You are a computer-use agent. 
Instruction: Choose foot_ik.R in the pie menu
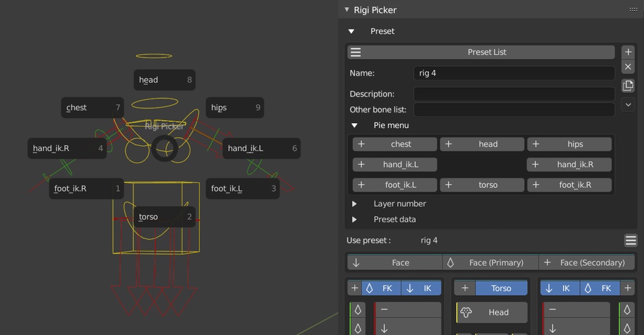pos(86,189)
